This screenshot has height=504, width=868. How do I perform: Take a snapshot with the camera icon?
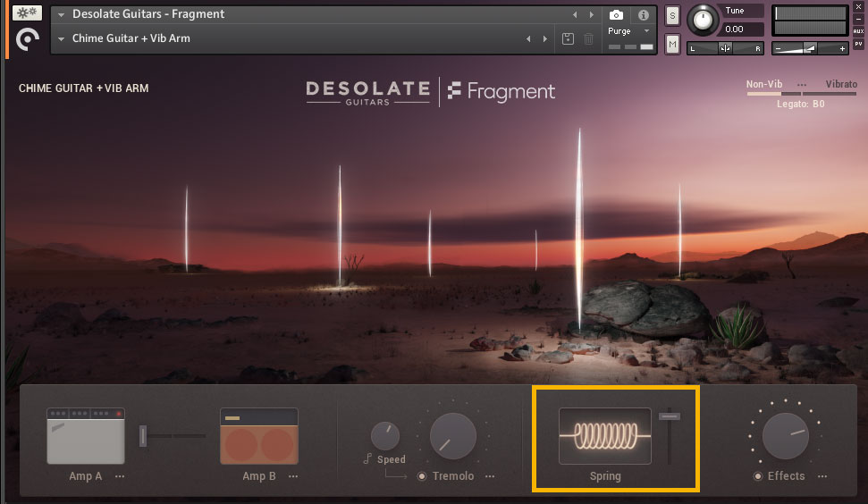click(x=616, y=15)
